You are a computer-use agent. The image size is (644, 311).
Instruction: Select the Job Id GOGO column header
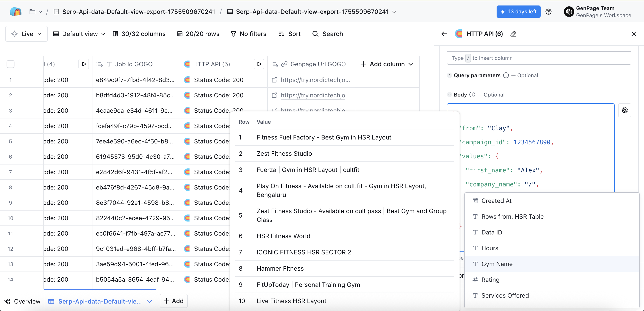(x=136, y=64)
